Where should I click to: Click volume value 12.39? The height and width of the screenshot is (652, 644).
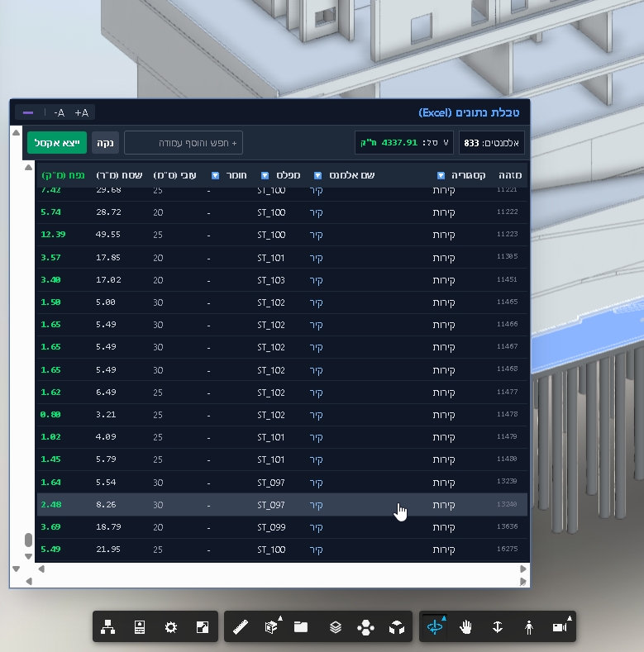[53, 234]
